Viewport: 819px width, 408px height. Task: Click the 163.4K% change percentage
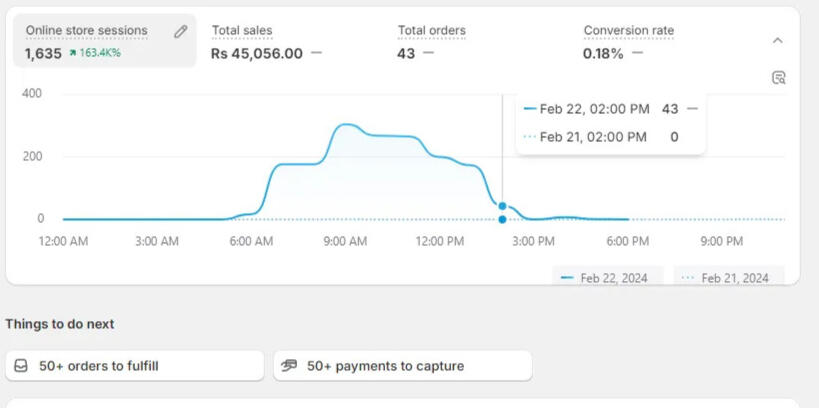click(100, 53)
